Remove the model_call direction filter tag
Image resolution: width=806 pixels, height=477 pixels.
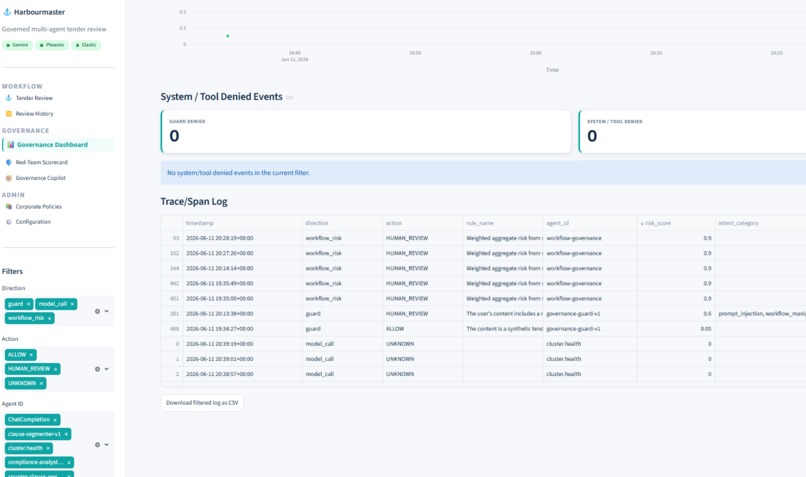tap(72, 304)
